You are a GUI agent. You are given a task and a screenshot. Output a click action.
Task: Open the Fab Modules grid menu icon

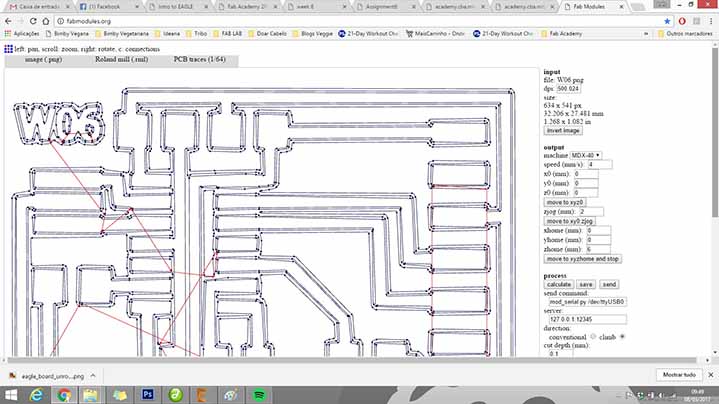pyautogui.click(x=8, y=49)
